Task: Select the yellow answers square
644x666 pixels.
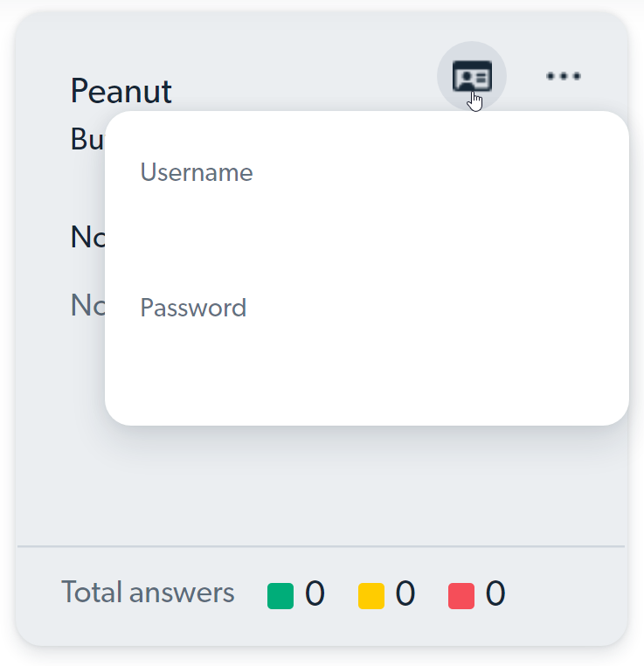Action: pyautogui.click(x=371, y=596)
